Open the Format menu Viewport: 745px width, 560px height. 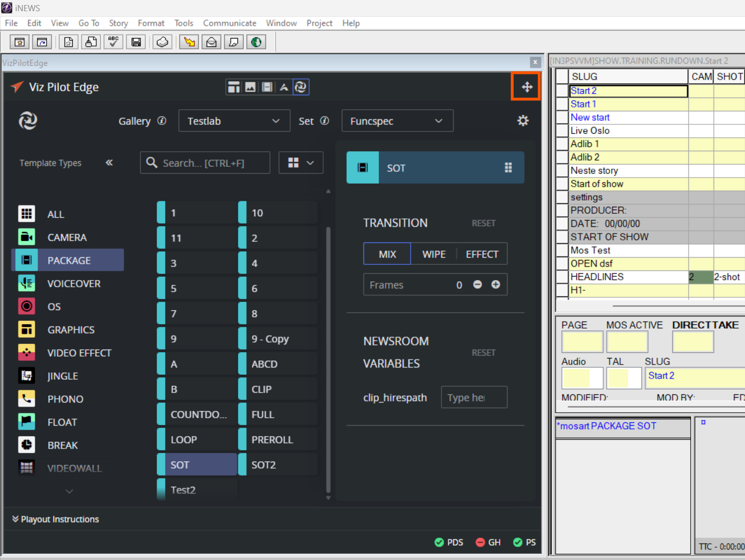click(x=151, y=23)
